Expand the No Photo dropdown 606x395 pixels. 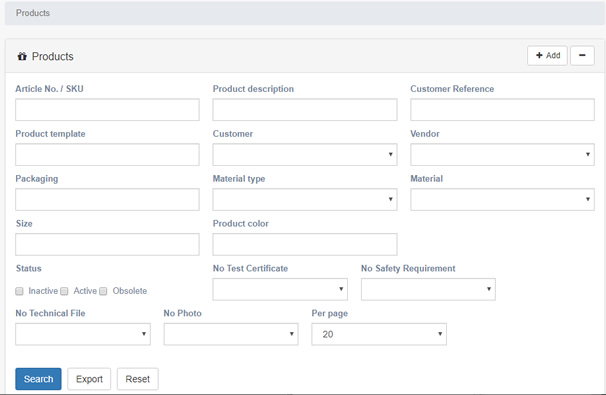tap(231, 334)
